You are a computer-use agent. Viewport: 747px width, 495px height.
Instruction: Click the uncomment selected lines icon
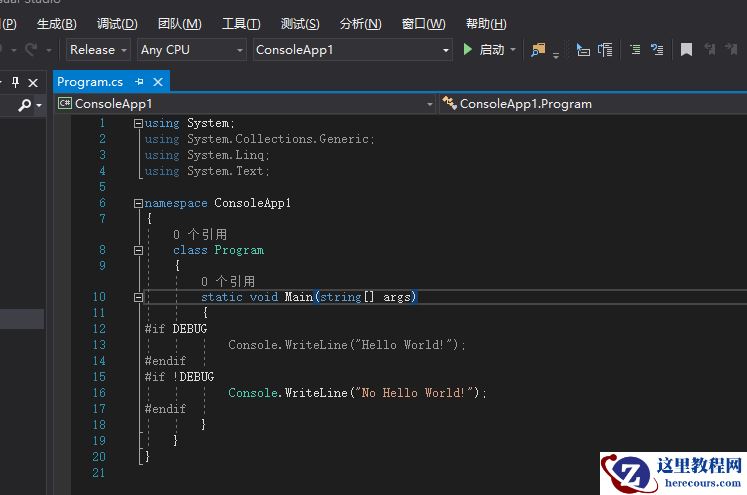point(657,49)
